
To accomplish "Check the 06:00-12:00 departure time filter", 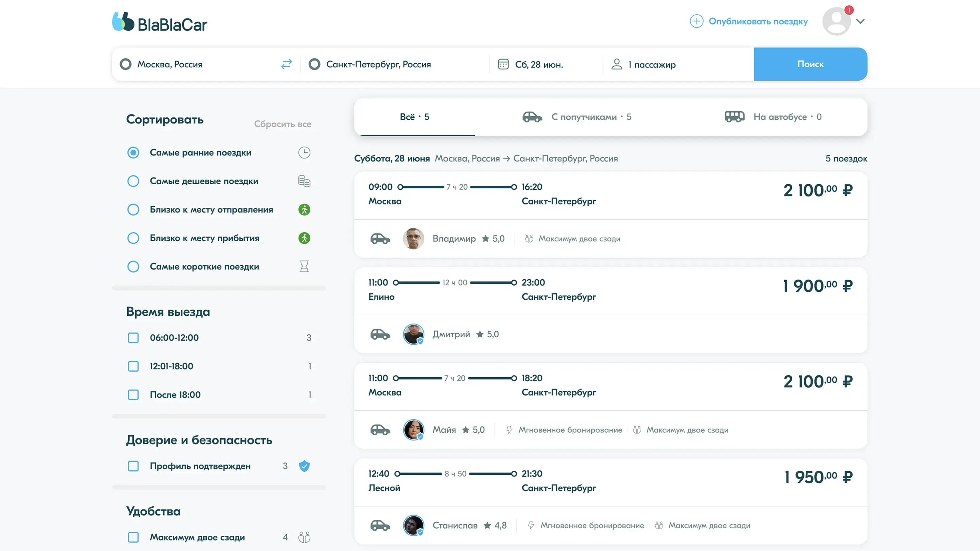I will 133,338.
